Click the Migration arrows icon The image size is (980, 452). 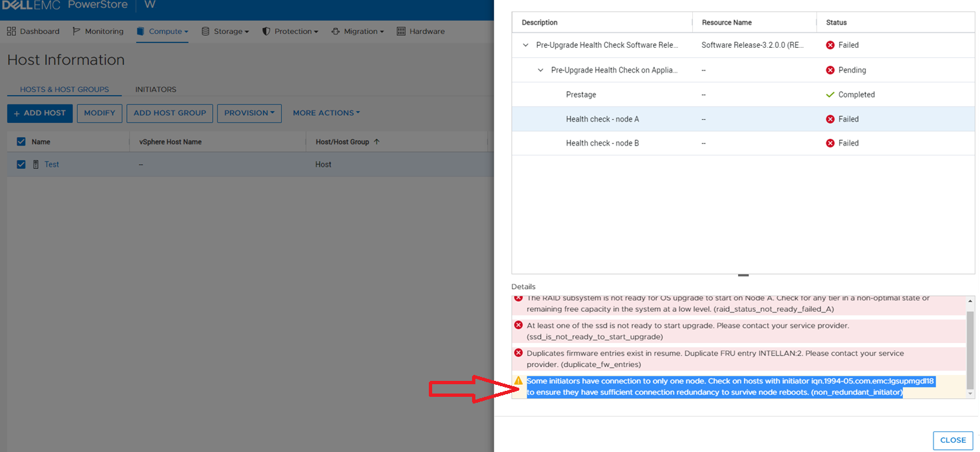(x=336, y=31)
